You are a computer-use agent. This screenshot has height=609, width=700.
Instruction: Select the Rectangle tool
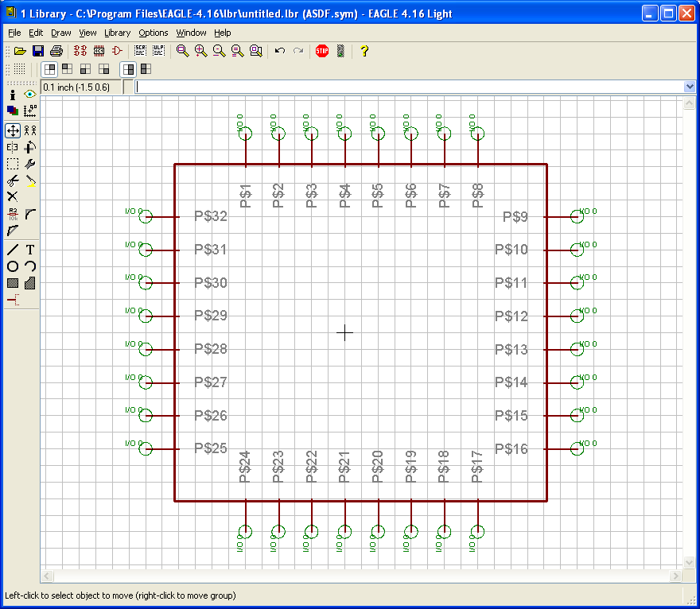tap(13, 283)
